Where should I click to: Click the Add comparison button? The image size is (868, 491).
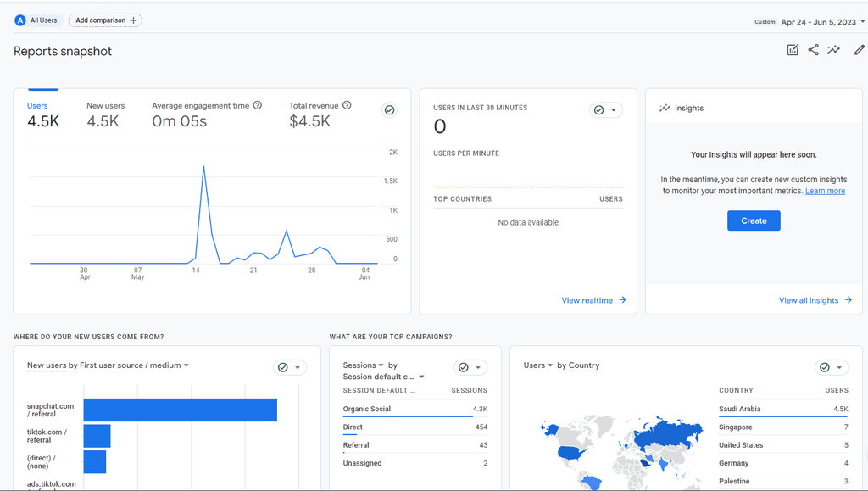[105, 20]
